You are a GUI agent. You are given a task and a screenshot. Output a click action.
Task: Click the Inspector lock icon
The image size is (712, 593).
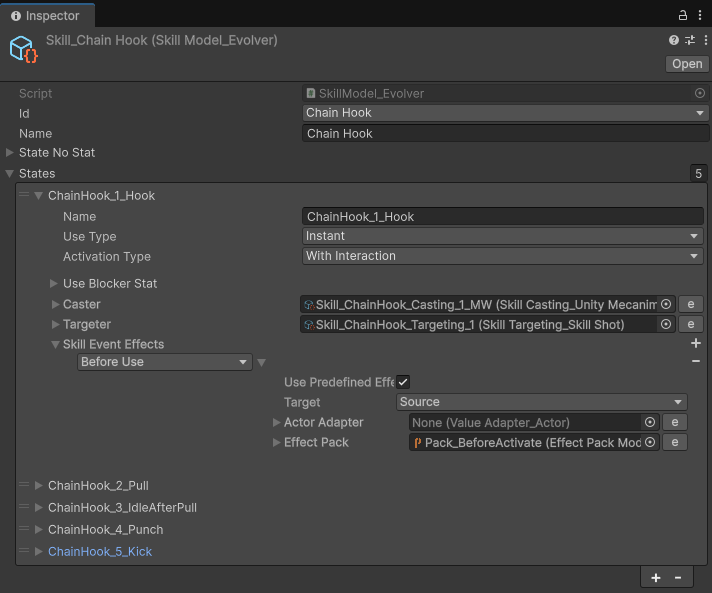coord(682,15)
